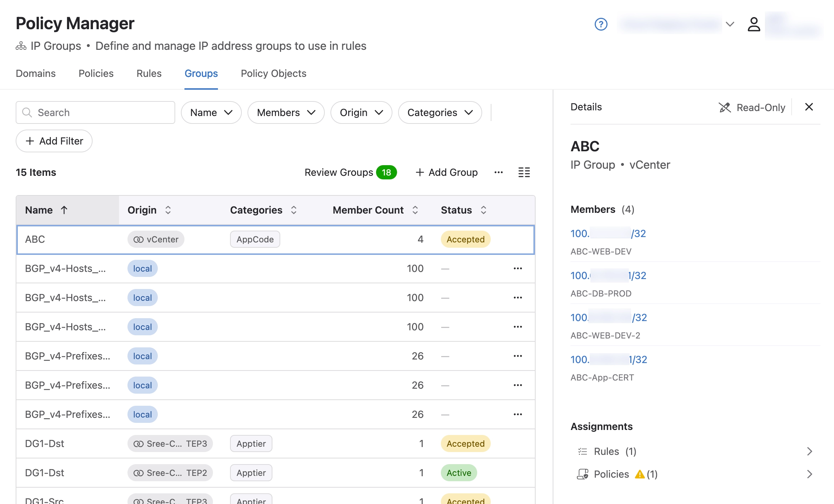This screenshot has width=834, height=504.
Task: Switch to the Policies tab
Action: coord(96,73)
